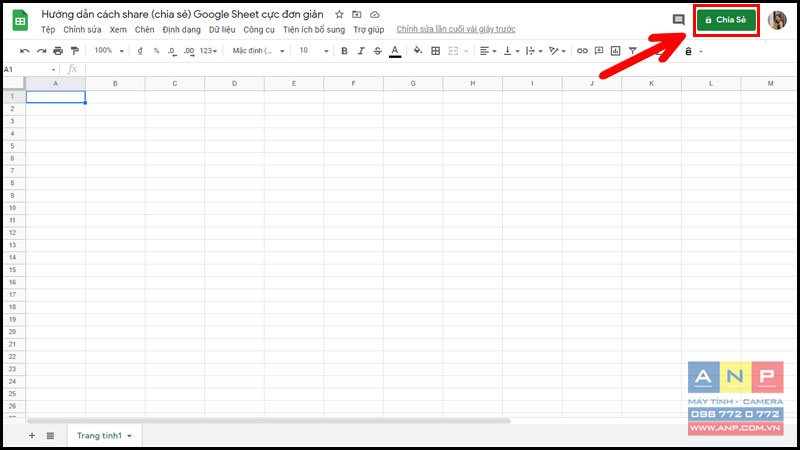
Task: Move spreadsheet with folder icon
Action: tap(357, 15)
